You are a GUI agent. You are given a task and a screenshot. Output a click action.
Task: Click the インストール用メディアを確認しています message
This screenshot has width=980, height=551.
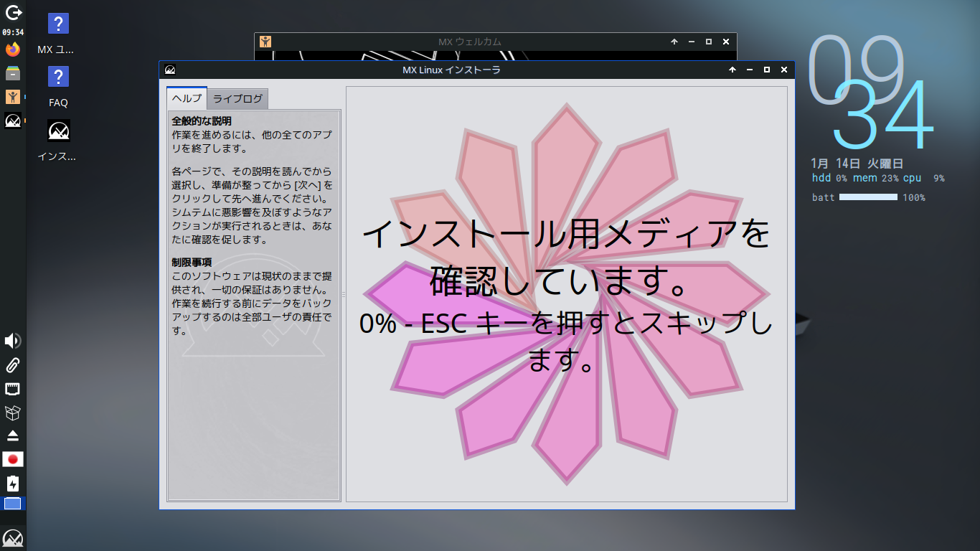[x=566, y=258]
